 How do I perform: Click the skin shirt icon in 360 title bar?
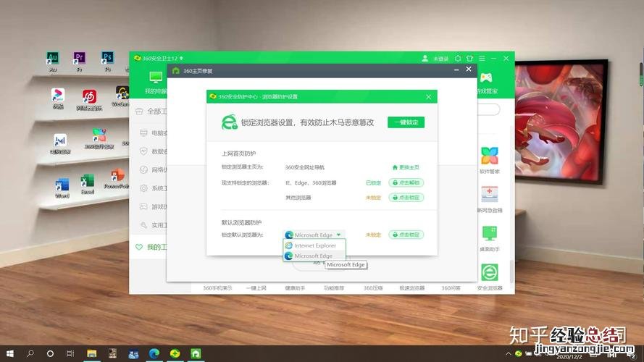coord(470,58)
